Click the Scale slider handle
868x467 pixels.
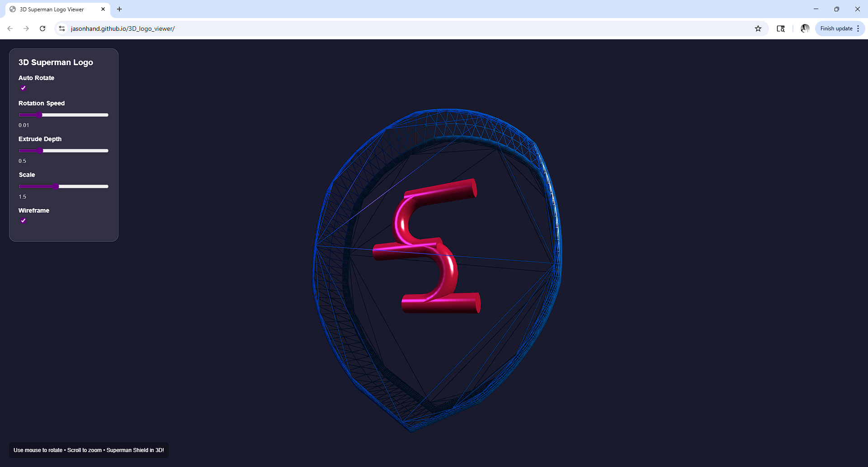(x=56, y=186)
